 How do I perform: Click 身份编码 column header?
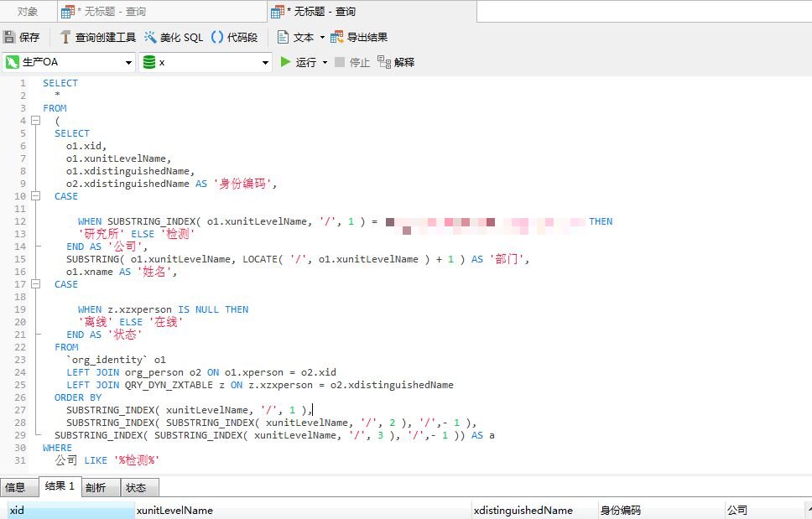tap(661, 511)
